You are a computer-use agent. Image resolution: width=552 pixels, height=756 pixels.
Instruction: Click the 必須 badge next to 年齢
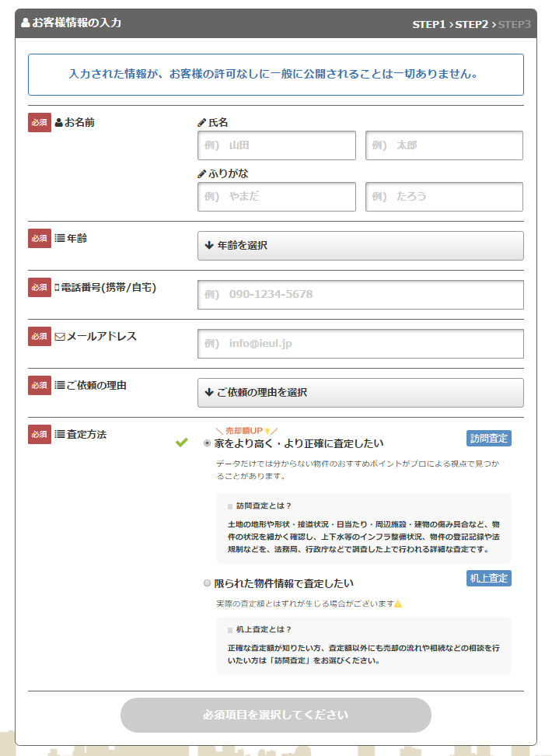pos(40,238)
